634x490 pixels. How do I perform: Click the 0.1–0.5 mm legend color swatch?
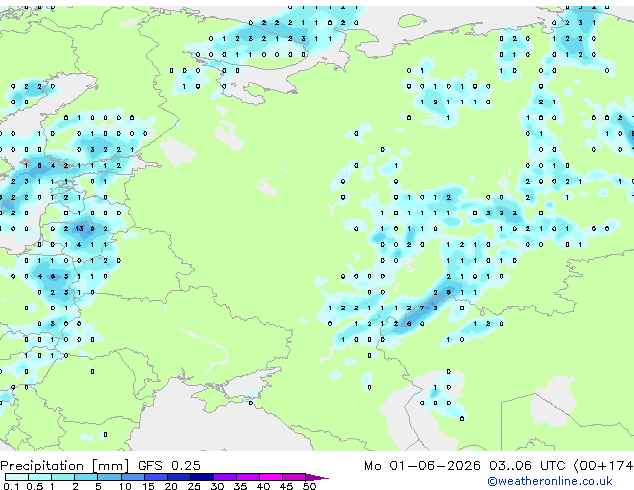pos(17,477)
